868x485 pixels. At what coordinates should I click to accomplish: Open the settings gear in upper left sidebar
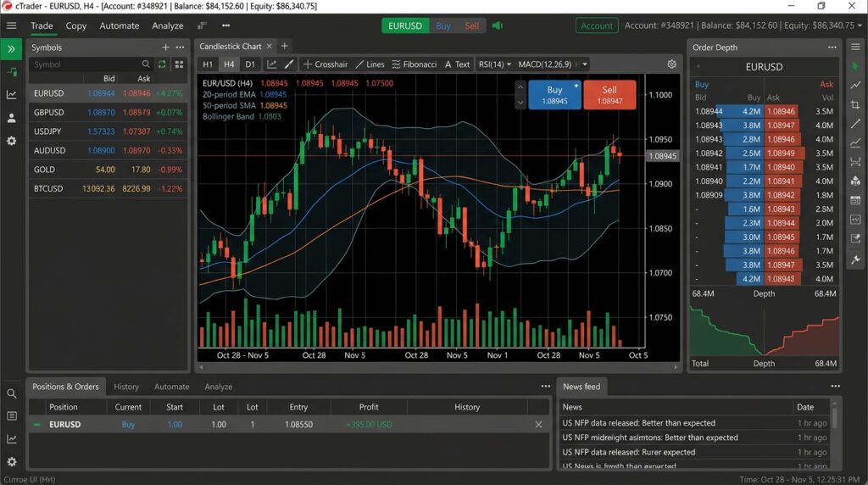tap(11, 142)
